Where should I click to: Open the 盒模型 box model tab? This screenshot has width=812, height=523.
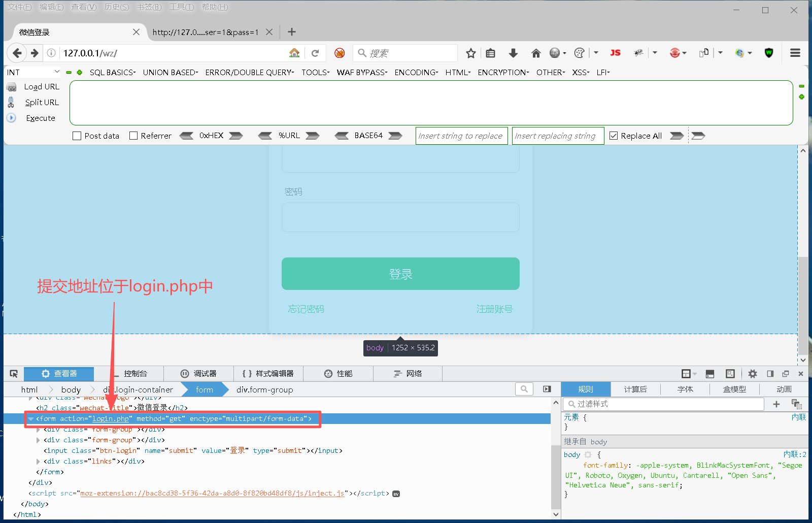734,389
